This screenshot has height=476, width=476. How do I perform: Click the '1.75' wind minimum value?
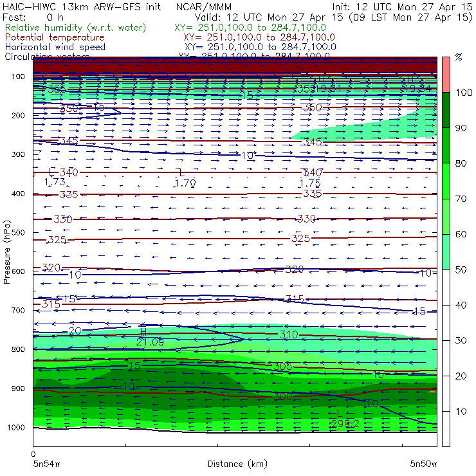coord(310,183)
